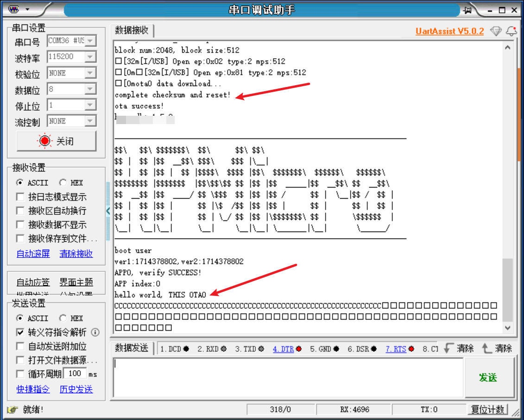Screen dimensions: 524x420
Task: Toggle the 7.RTS signal link
Action: pyautogui.click(x=396, y=349)
